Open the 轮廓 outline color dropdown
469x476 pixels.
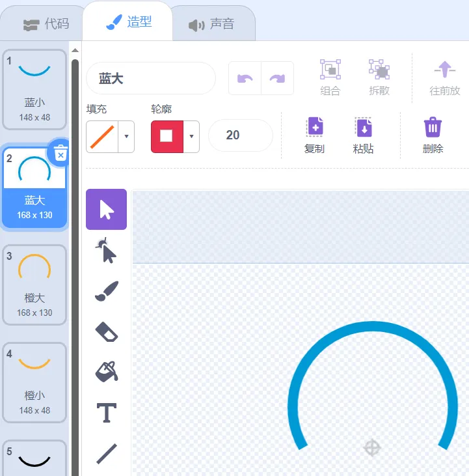point(191,136)
